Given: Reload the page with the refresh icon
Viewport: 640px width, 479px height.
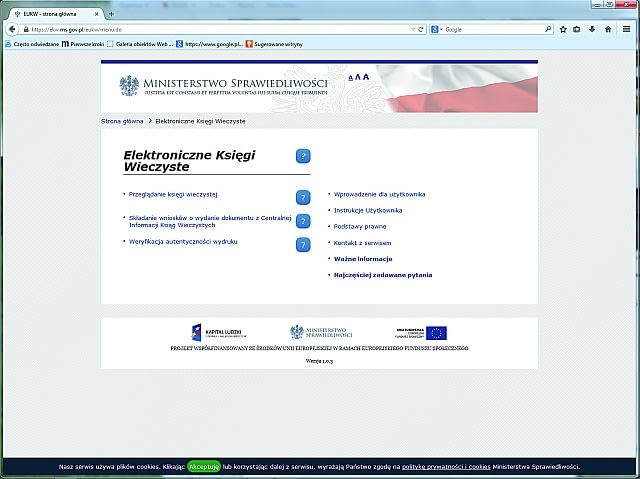Looking at the screenshot, I should (x=421, y=29).
